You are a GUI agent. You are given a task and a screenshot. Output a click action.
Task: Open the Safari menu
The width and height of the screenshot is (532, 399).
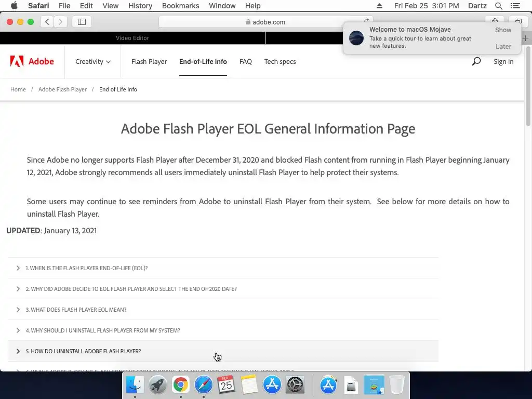point(38,6)
